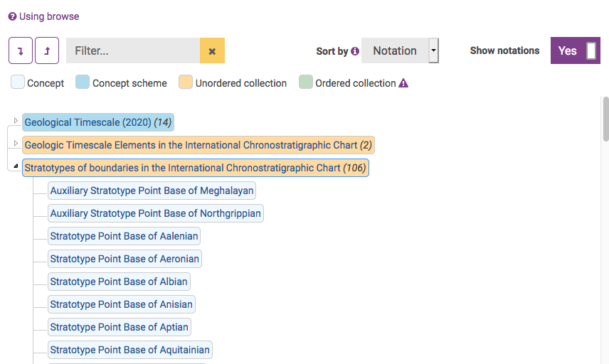Click the Ordered collection warning icon
609x364 pixels.
click(x=403, y=83)
